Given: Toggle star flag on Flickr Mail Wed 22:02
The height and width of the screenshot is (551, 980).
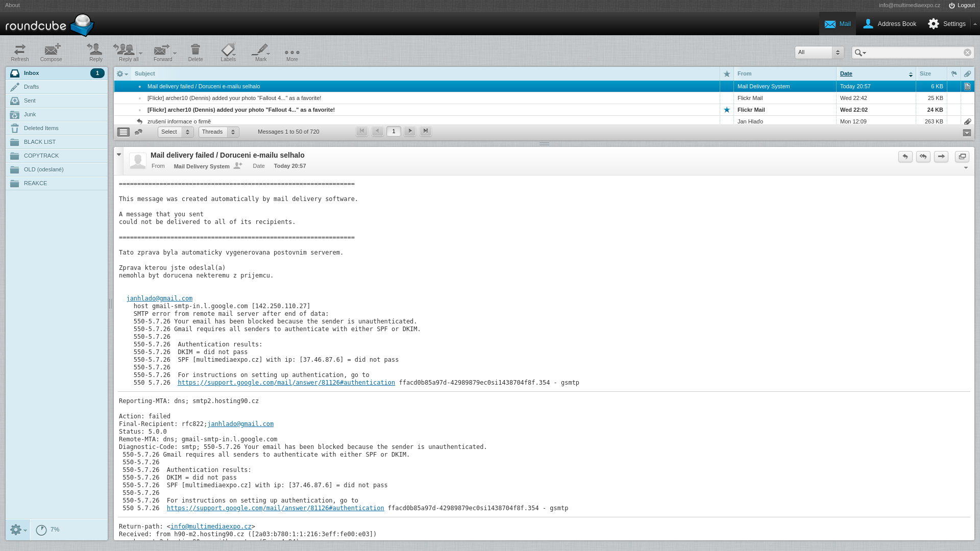Looking at the screenshot, I should (x=727, y=110).
